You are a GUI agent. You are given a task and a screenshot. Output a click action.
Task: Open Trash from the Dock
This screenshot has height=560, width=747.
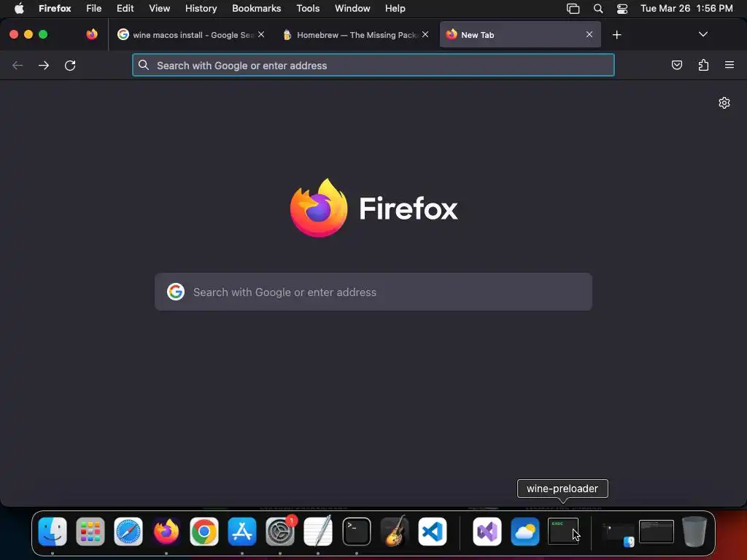click(694, 532)
